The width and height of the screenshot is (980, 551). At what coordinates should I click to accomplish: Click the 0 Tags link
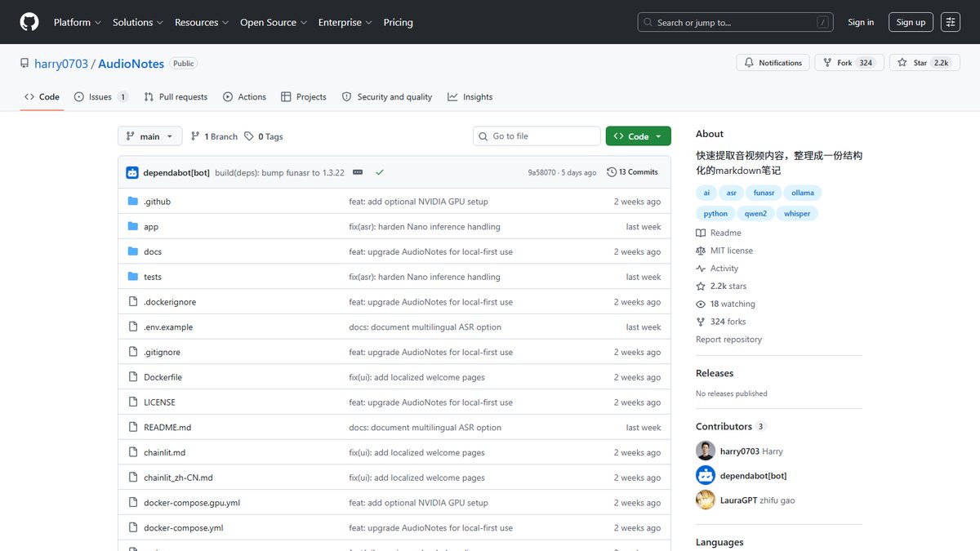pos(264,136)
